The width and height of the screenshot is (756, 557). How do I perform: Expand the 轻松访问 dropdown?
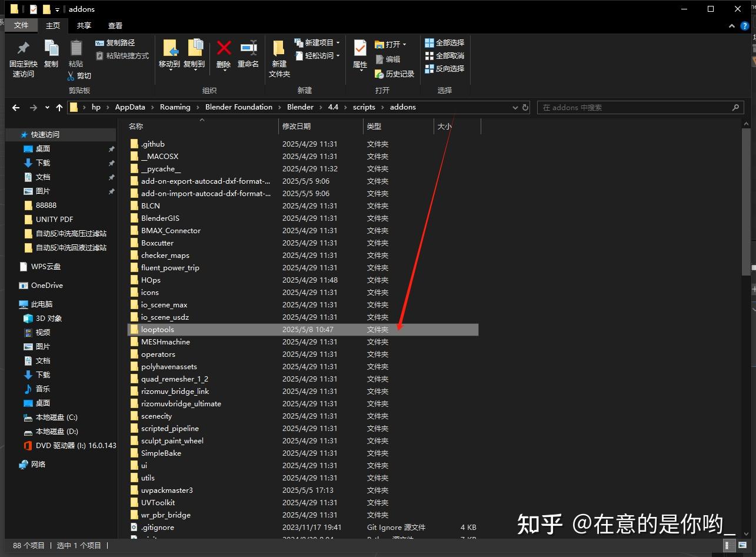coord(318,54)
